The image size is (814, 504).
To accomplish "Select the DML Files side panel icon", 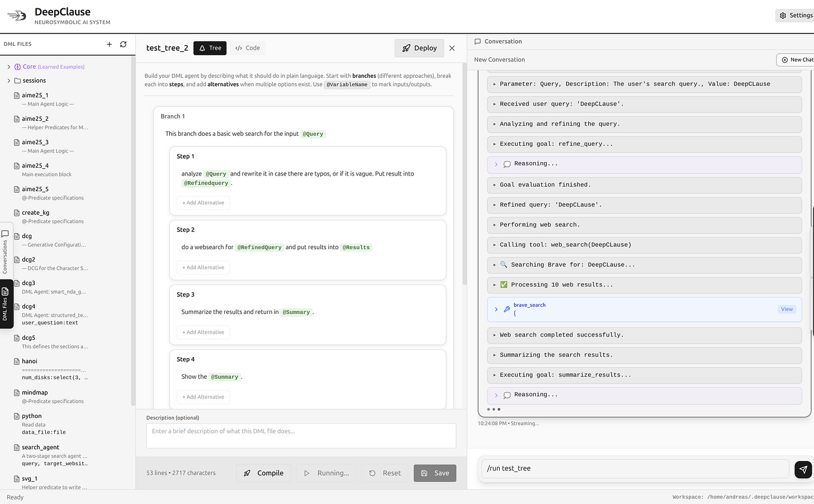I will 5,291.
